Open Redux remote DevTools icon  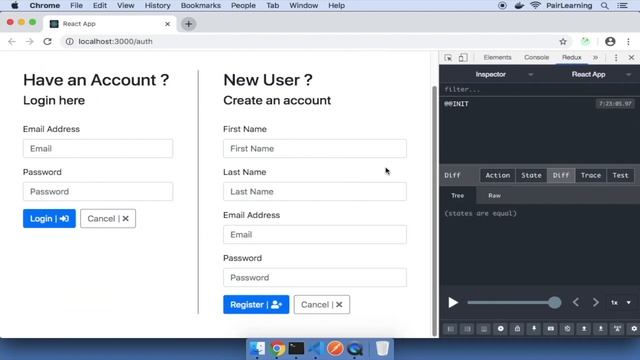[618, 329]
